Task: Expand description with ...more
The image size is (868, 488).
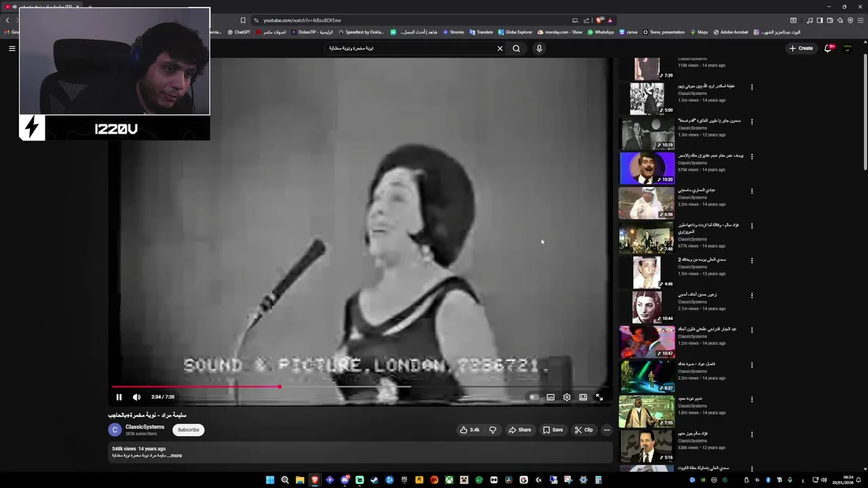Action: tap(174, 455)
